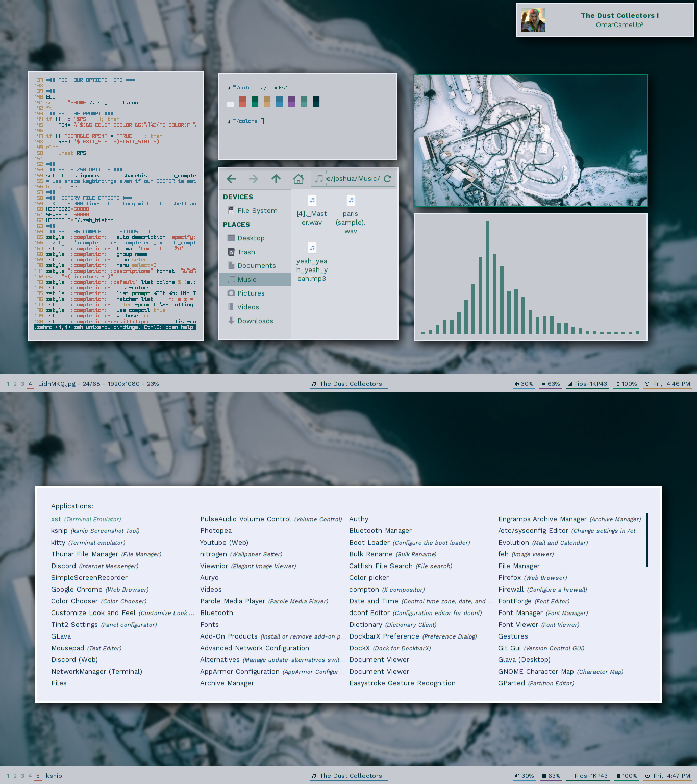
Task: Click the album art in notification
Action: pyautogui.click(x=533, y=20)
